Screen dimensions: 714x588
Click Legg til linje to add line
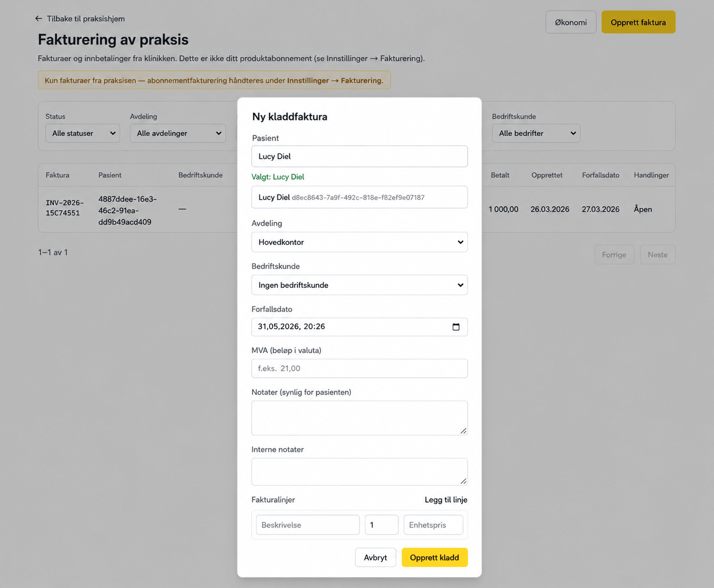point(446,500)
